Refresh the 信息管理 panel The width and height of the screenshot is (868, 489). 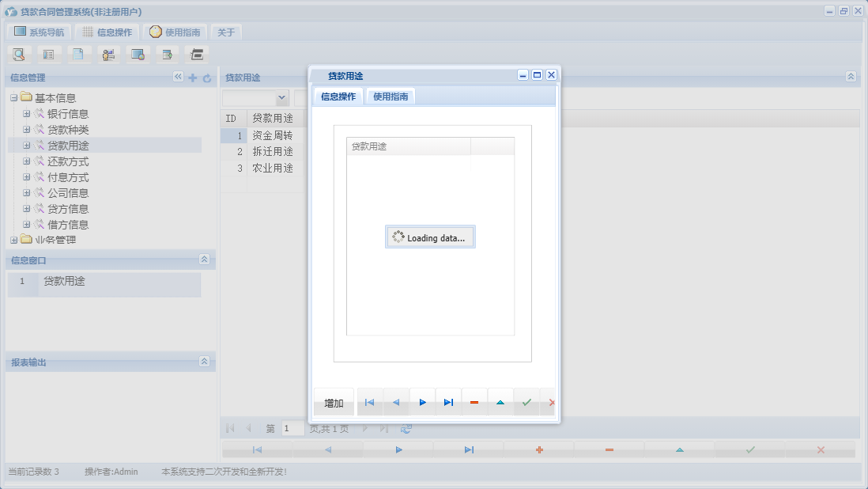[207, 78]
